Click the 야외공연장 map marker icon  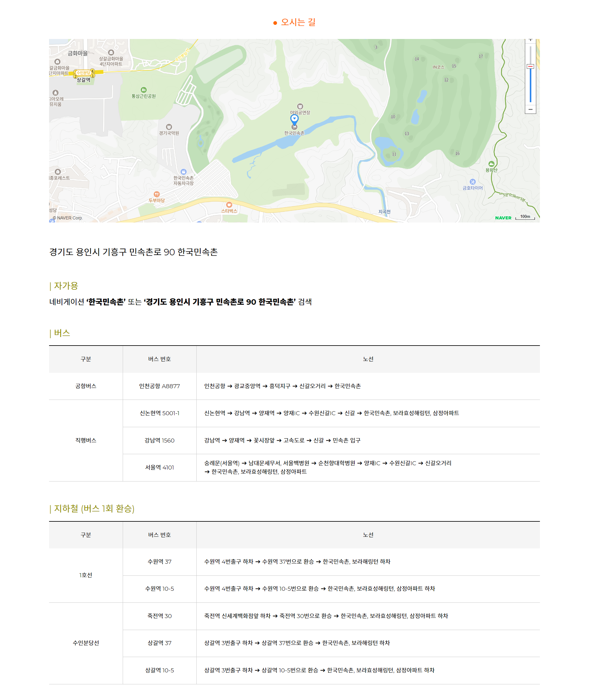[300, 106]
